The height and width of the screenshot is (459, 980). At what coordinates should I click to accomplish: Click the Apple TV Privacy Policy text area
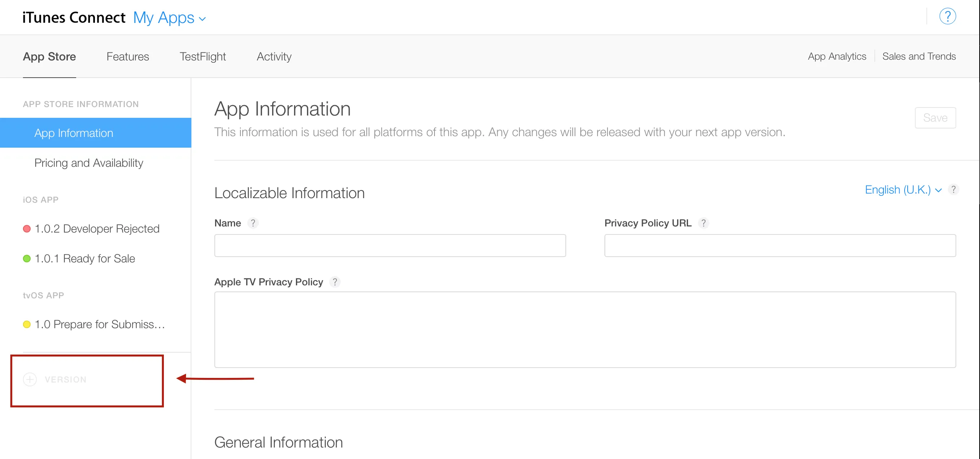[x=585, y=330]
